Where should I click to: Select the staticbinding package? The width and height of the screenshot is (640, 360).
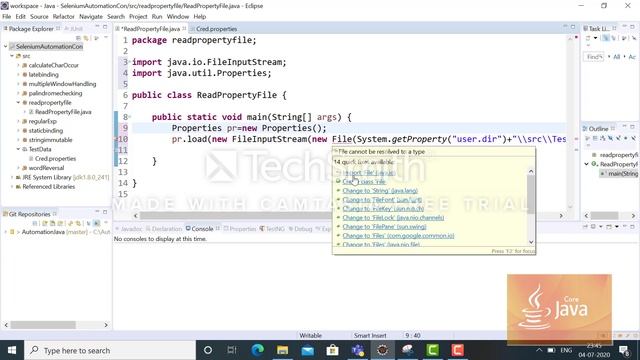tap(45, 131)
